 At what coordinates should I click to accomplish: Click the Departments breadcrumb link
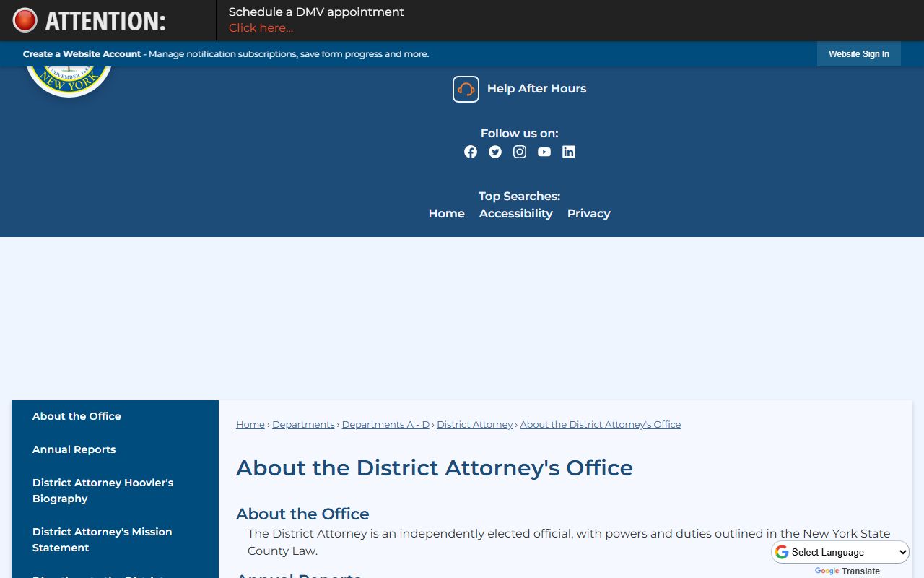click(303, 425)
